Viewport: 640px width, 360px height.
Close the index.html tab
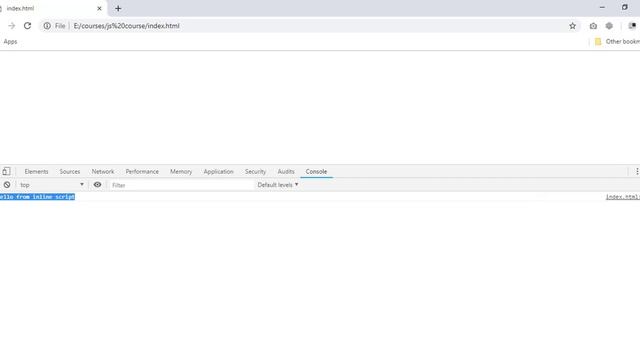click(99, 8)
